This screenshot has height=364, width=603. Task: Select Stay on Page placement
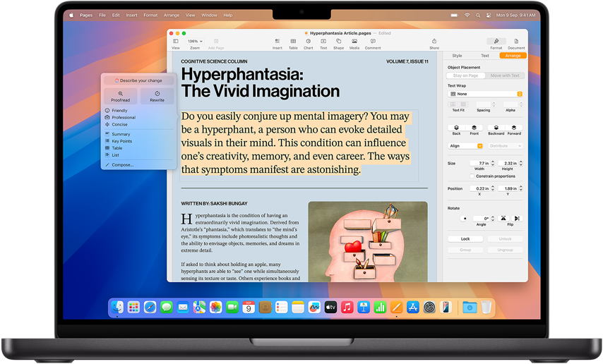point(466,75)
